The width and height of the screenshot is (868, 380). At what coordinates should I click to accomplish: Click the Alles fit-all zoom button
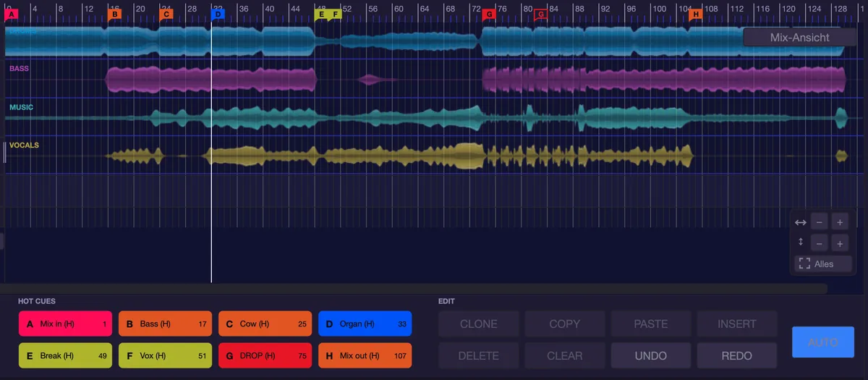(823, 264)
